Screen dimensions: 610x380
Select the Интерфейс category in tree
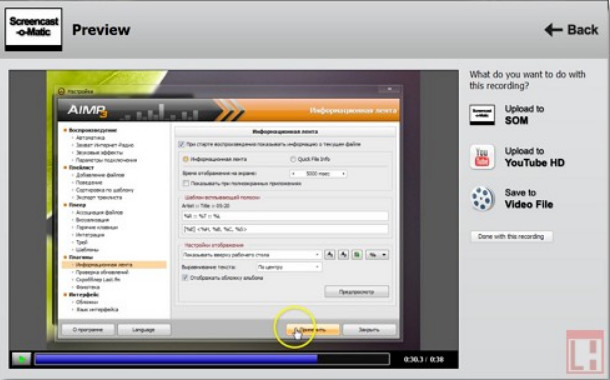[x=84, y=295]
